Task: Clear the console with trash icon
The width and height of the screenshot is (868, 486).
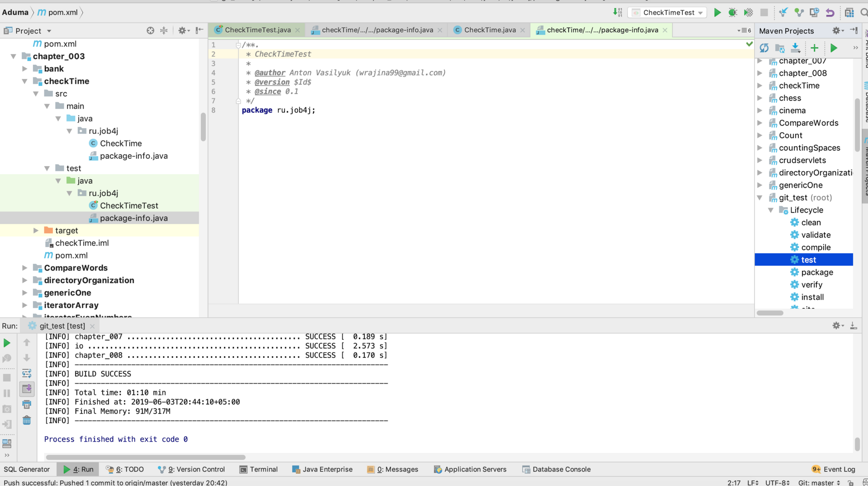Action: (27, 420)
